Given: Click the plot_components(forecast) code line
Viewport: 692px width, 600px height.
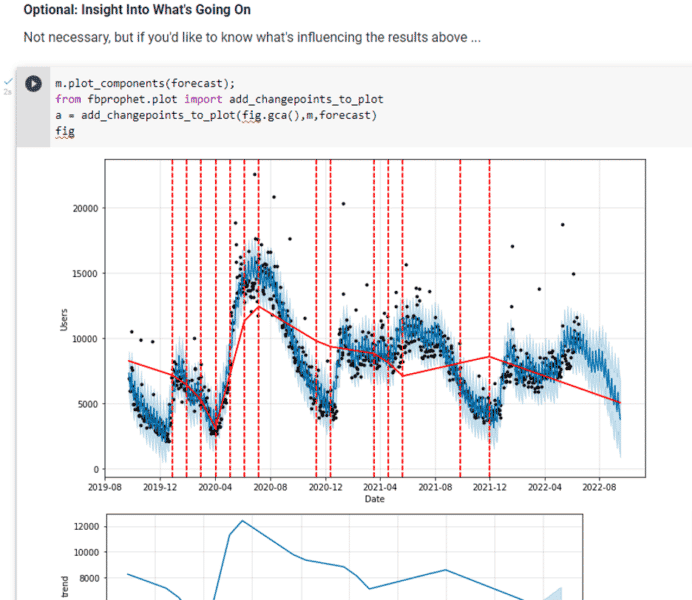Looking at the screenshot, I should [145, 83].
